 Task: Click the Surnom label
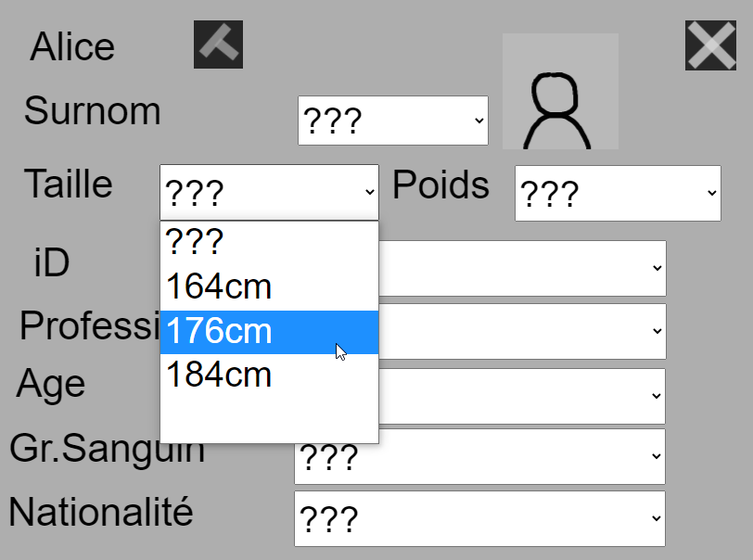(93, 111)
